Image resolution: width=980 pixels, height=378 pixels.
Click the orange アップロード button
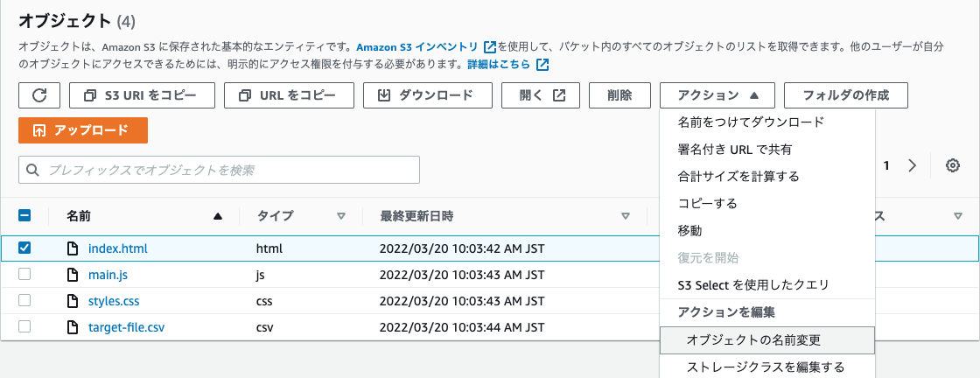tap(83, 130)
